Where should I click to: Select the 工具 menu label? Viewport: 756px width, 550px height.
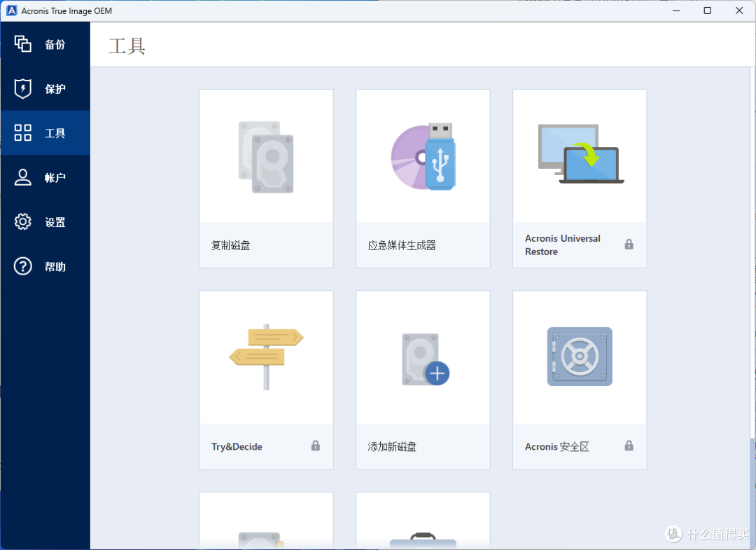pyautogui.click(x=55, y=133)
